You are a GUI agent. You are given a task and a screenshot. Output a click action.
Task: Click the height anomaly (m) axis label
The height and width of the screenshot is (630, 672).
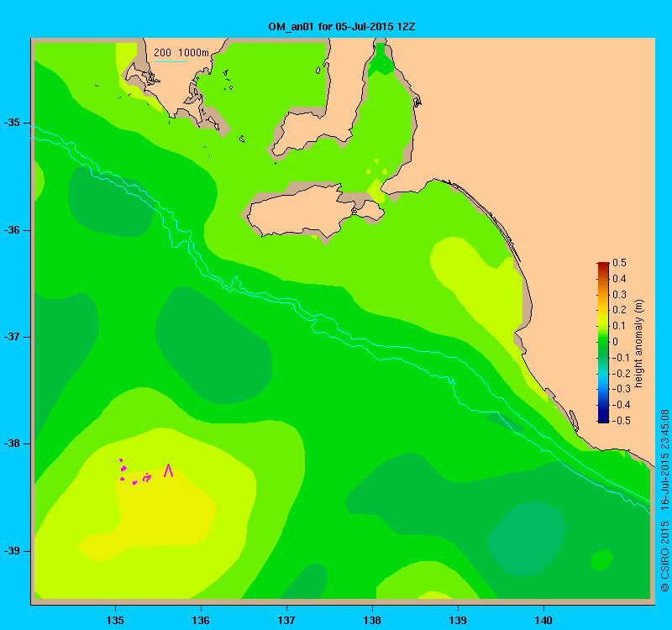(639, 344)
